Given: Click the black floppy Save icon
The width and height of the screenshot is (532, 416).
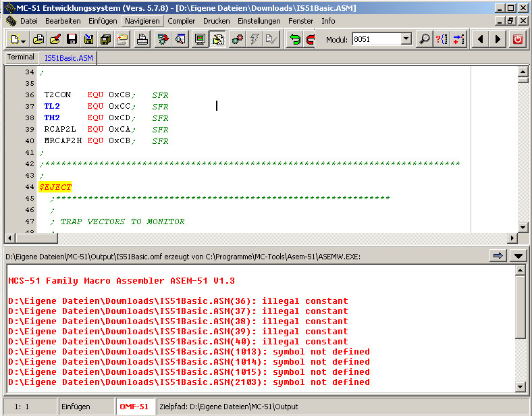Looking at the screenshot, I should (72, 39).
